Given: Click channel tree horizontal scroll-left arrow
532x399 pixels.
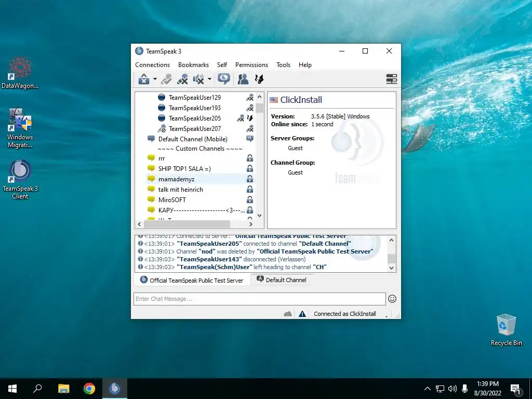Looking at the screenshot, I should click(139, 224).
